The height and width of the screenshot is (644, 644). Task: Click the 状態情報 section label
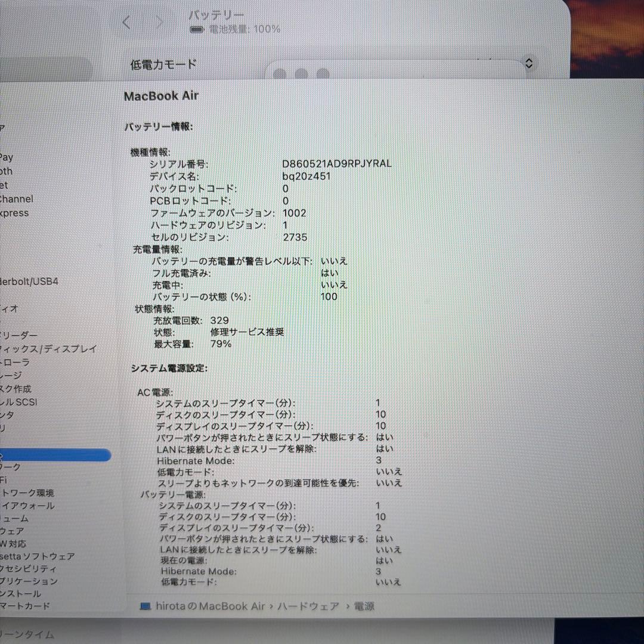pos(154,308)
